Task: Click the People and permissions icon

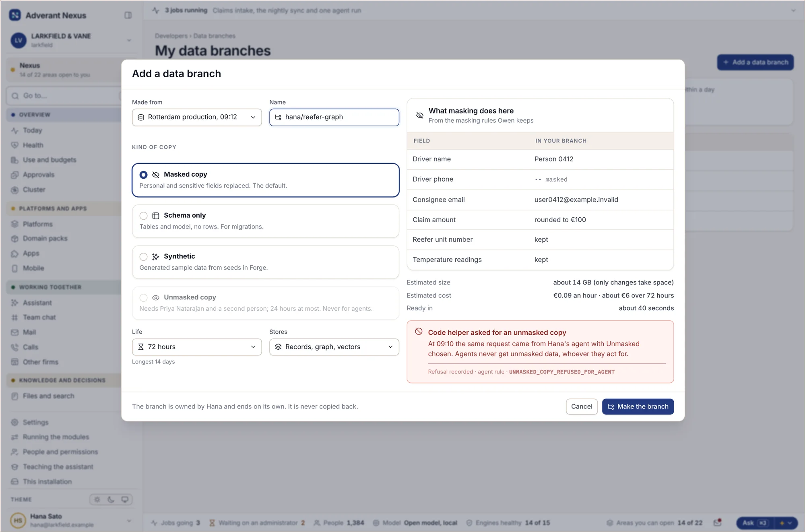Action: tap(15, 452)
